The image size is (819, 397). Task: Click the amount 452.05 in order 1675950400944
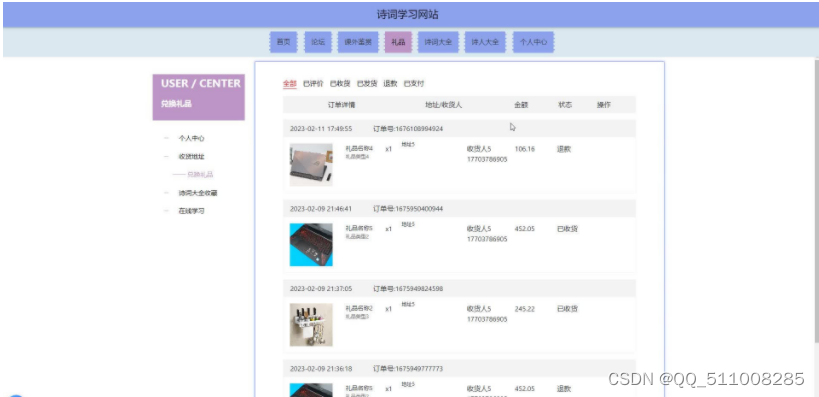pyautogui.click(x=525, y=229)
